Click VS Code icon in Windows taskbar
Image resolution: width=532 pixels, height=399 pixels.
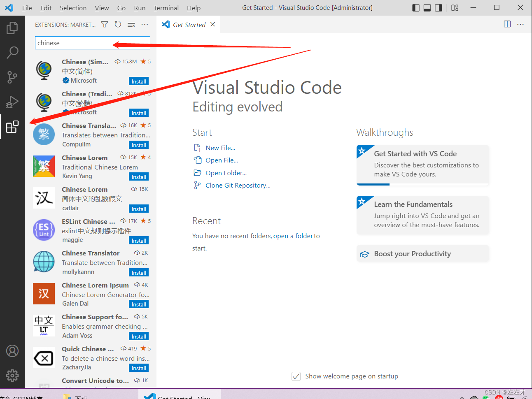150,397
